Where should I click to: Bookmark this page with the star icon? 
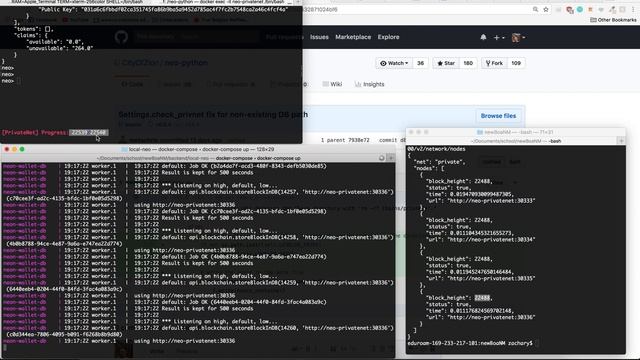click(546, 9)
